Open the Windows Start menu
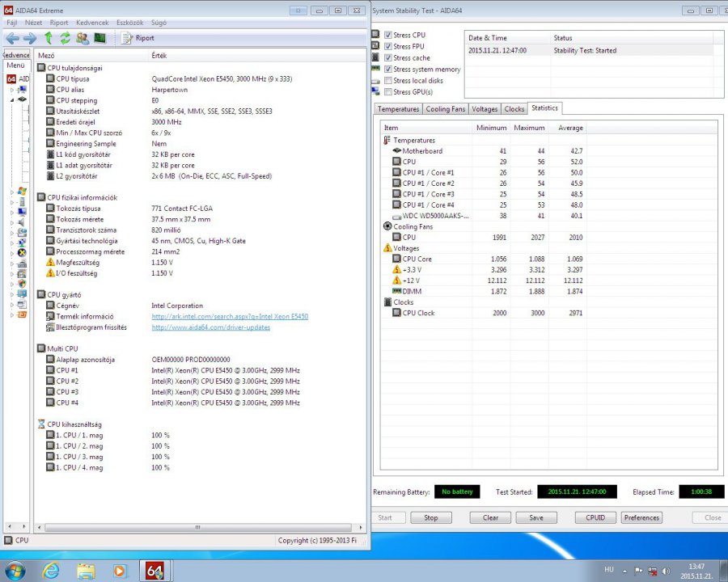 pos(15,571)
